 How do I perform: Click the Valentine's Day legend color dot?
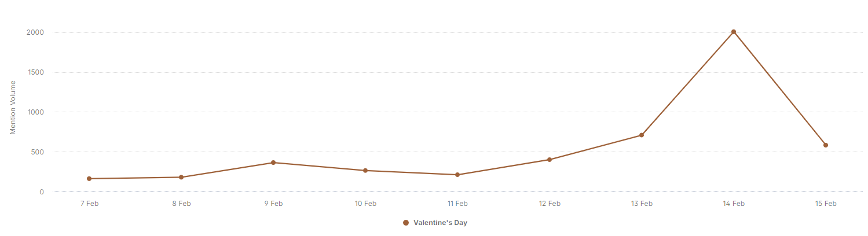point(406,223)
